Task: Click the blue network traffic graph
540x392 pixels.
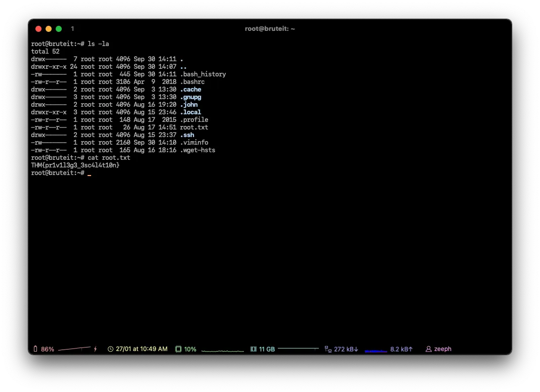Action: coord(376,351)
